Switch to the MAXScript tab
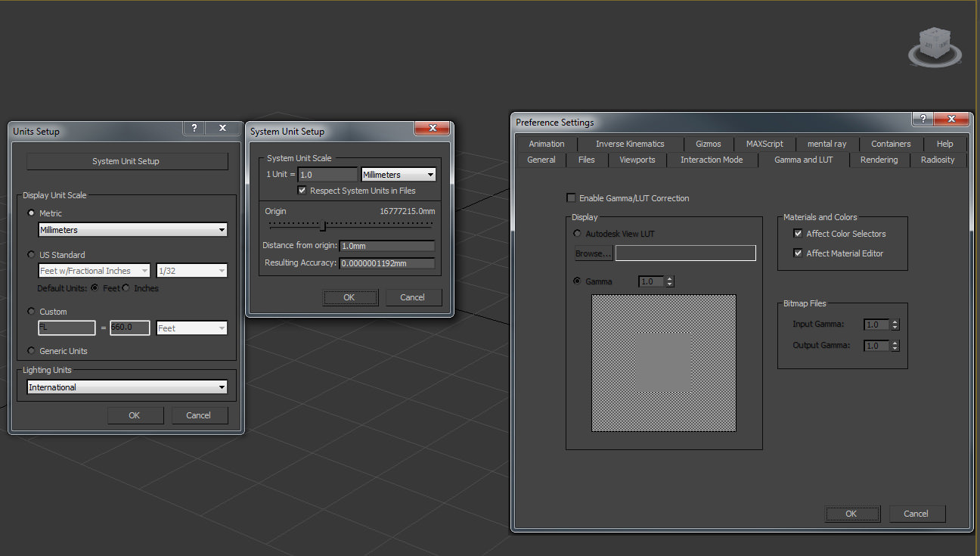 coord(764,144)
